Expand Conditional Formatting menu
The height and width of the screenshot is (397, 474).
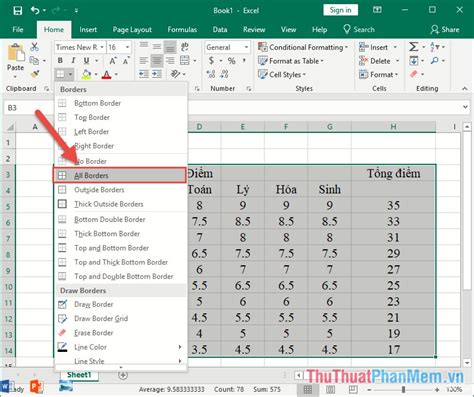point(302,47)
